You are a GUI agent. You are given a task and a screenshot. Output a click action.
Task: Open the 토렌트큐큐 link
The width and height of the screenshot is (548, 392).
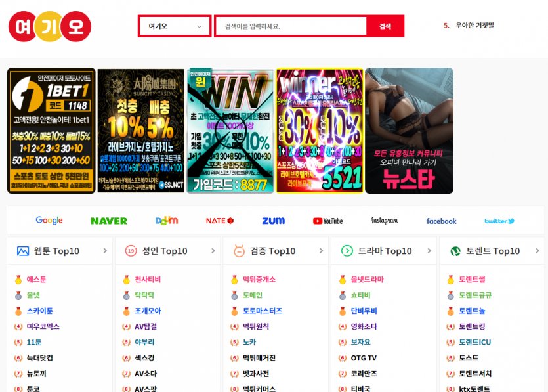click(475, 295)
